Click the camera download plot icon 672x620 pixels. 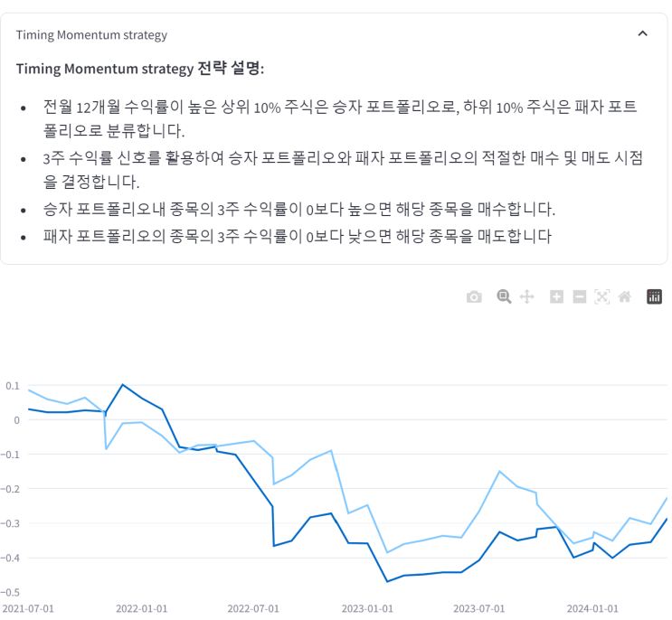[x=474, y=297]
